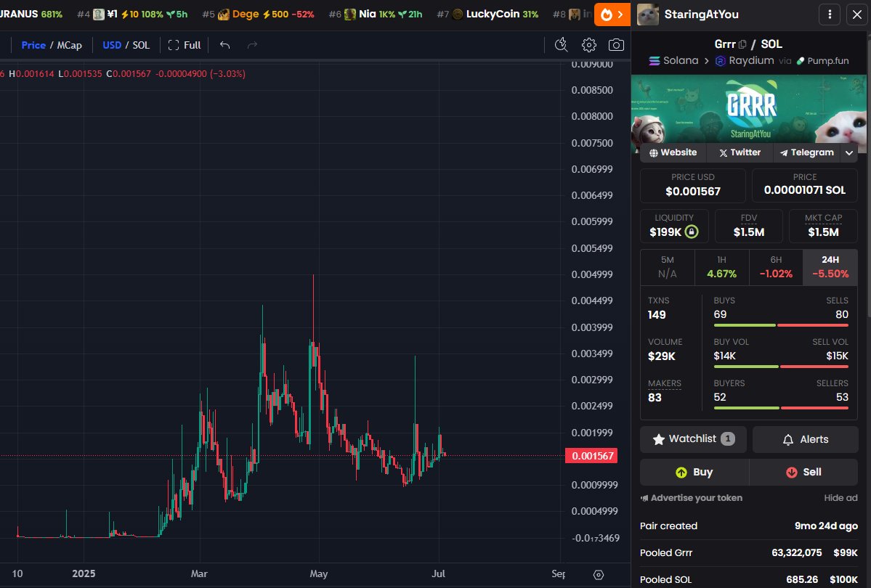
Task: Click Pair created 9mo 24d ago
Action: point(749,526)
